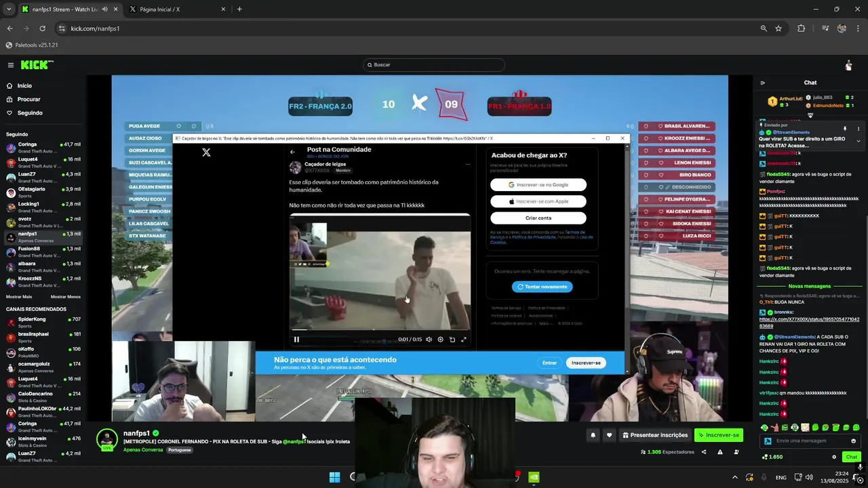Image resolution: width=868 pixels, height=488 pixels.
Task: Collapse the chat panel with arrow icon
Action: [x=762, y=83]
